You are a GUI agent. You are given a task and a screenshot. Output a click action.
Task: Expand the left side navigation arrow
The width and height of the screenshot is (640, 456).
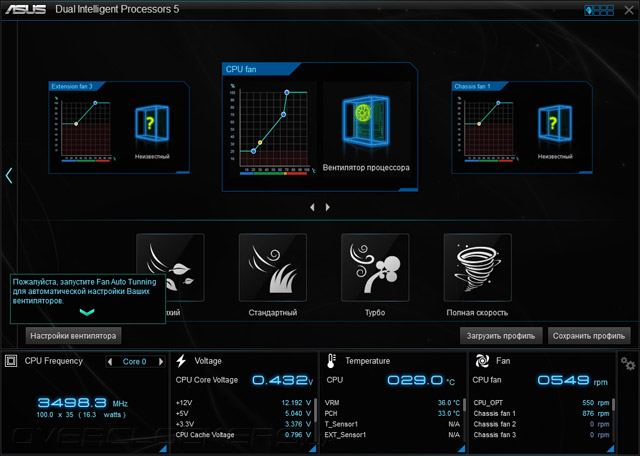[x=9, y=176]
